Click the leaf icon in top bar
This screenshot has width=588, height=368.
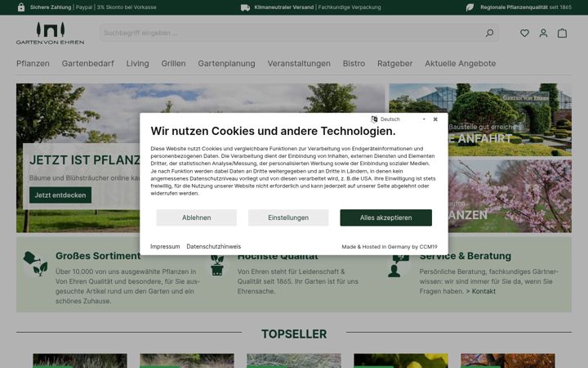click(x=470, y=7)
